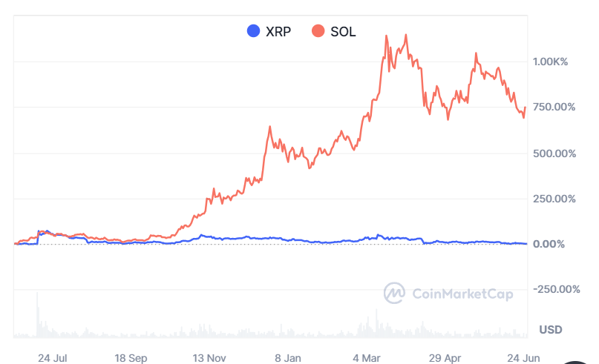Image resolution: width=599 pixels, height=364 pixels.
Task: Select the 29 Apr date label
Action: tap(444, 357)
